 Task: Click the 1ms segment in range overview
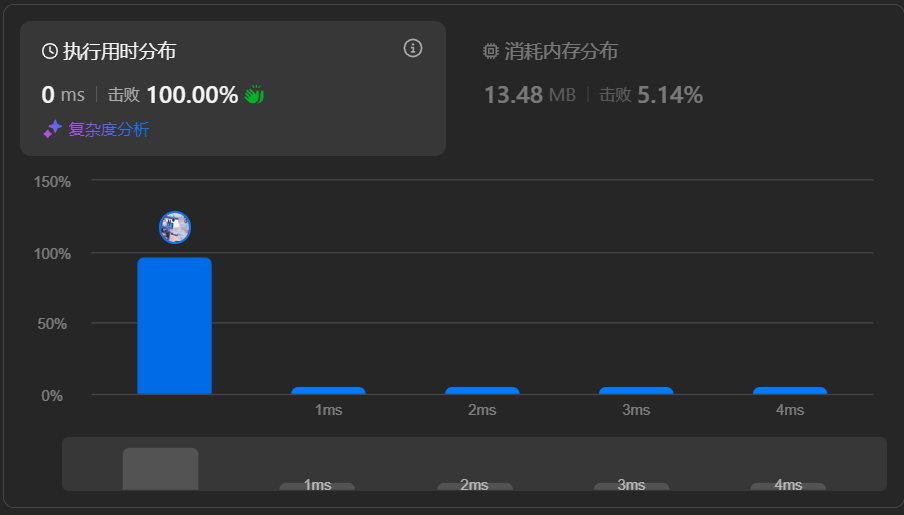coord(317,486)
